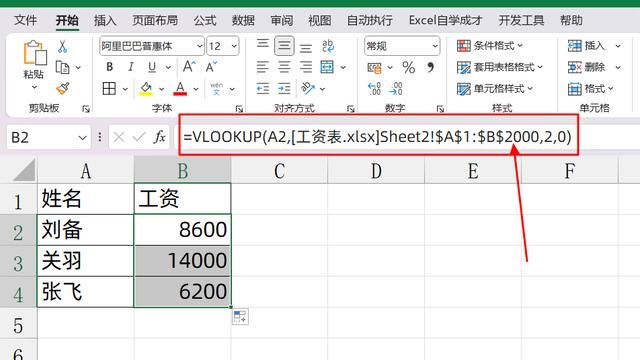Toggle Bold formatting

tap(109, 67)
